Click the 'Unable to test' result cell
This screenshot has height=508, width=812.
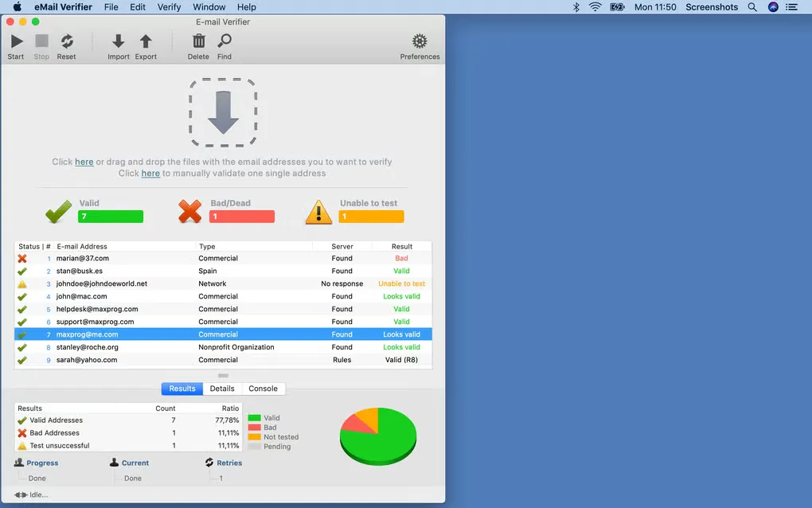coord(401,283)
